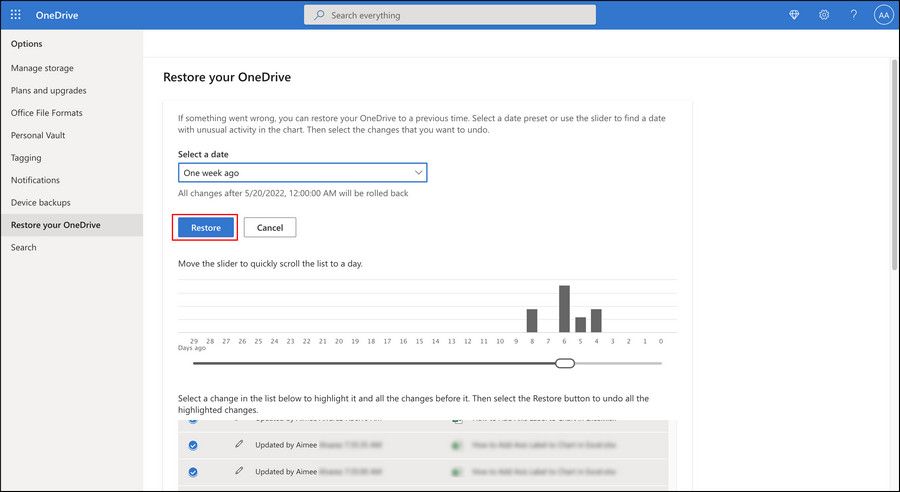Go to Device backups
This screenshot has width=900, height=492.
tap(41, 202)
